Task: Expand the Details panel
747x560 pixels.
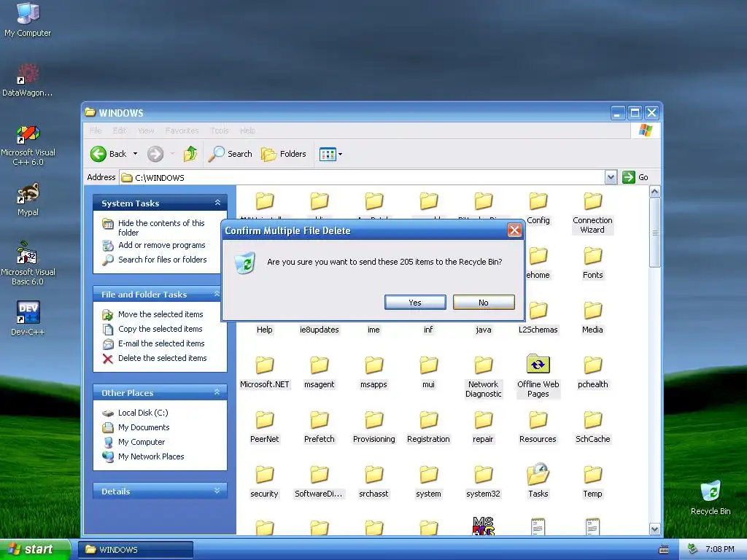Action: coord(217,491)
